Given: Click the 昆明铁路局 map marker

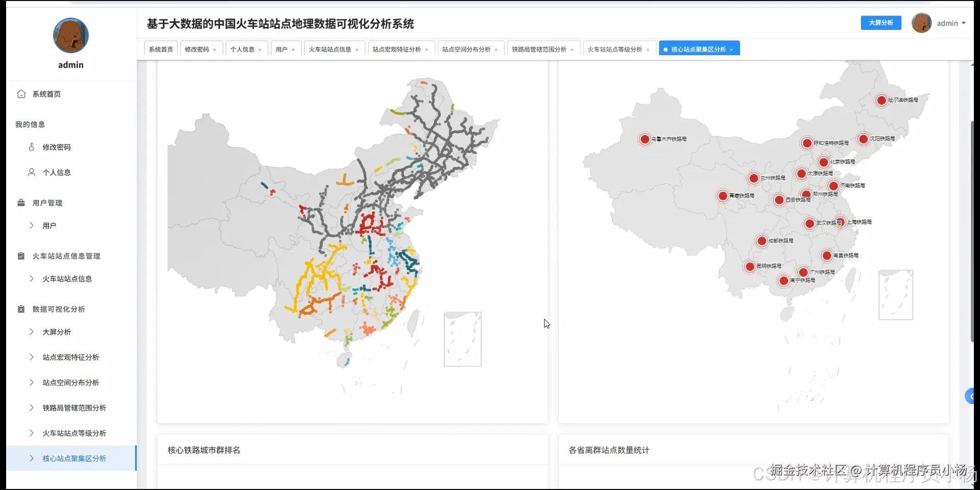Looking at the screenshot, I should (x=750, y=266).
